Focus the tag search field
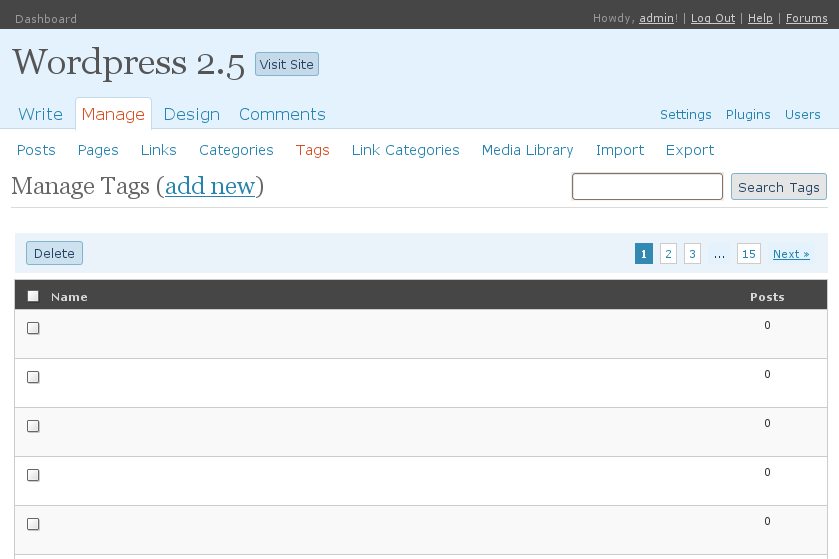839x559 pixels. [647, 186]
